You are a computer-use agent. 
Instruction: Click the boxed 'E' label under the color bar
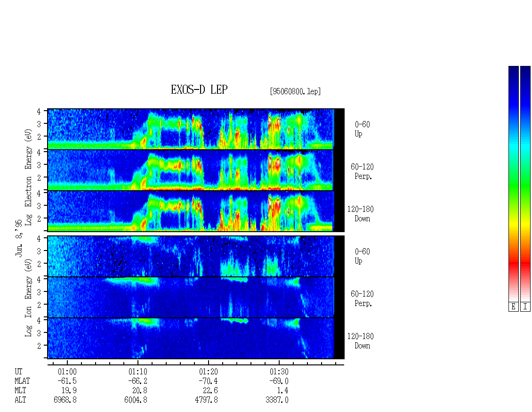coord(513,307)
